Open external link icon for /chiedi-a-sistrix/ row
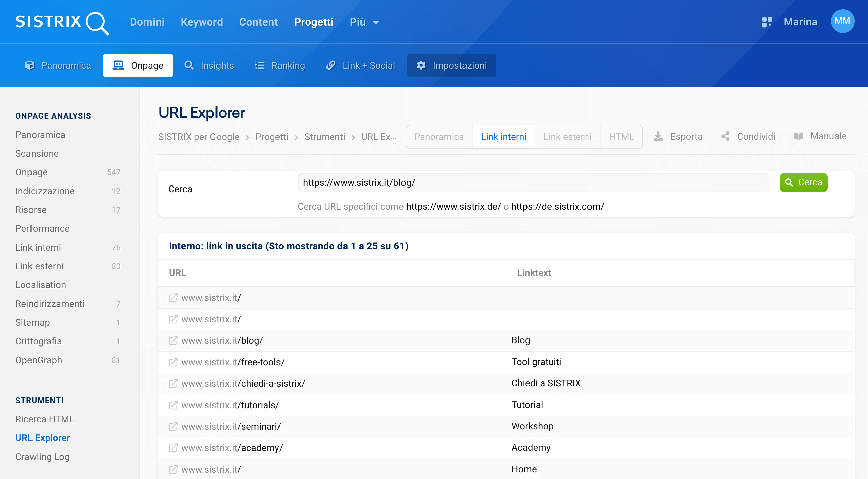Image resolution: width=868 pixels, height=479 pixels. pos(173,383)
